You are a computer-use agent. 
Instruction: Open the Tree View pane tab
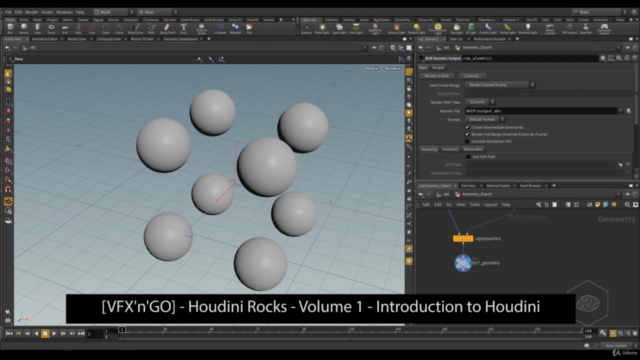468,186
